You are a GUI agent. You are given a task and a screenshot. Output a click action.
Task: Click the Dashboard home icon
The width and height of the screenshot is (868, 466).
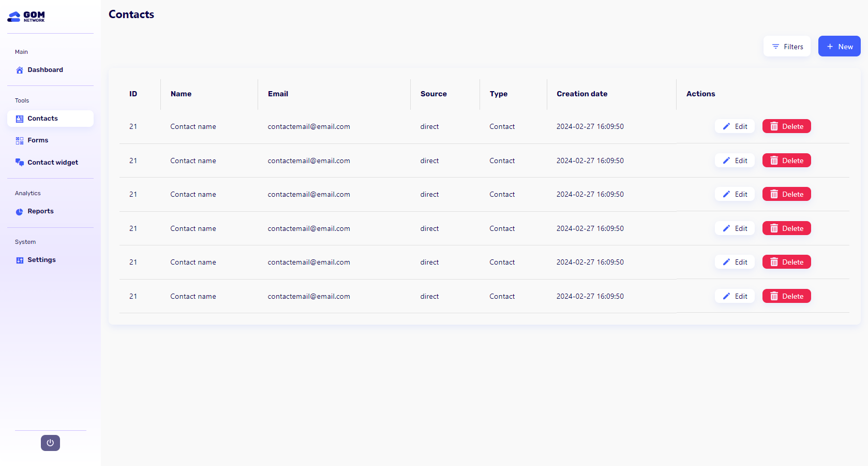20,70
